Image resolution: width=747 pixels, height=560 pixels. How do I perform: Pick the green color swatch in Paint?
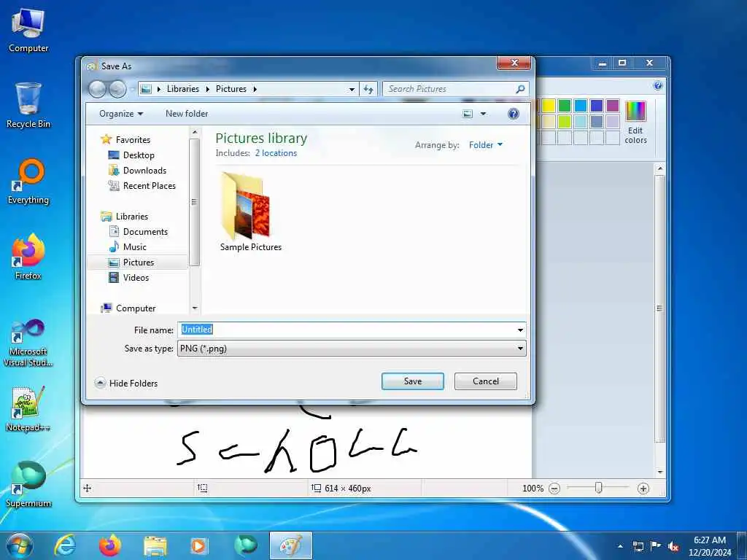565,106
